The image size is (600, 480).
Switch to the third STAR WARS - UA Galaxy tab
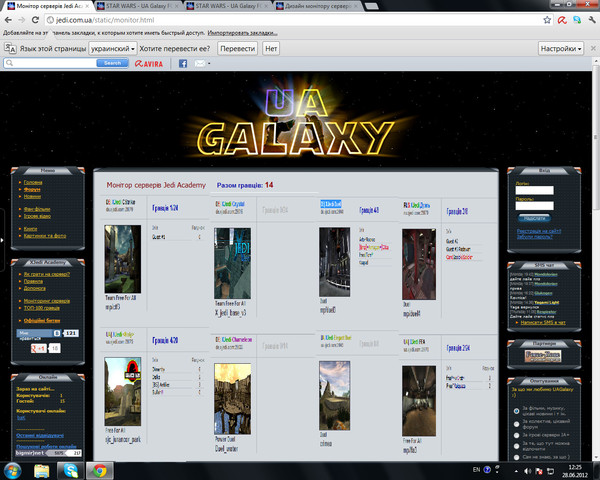tap(227, 6)
